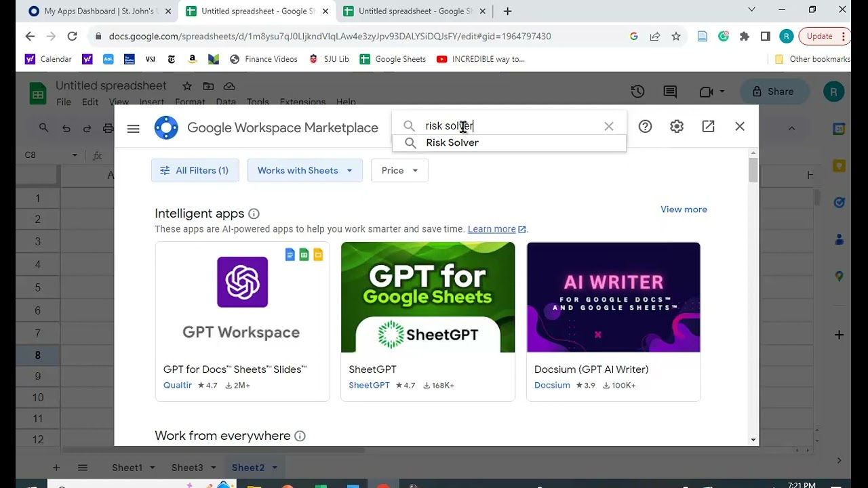Click the Untitled spreadsheet title

point(111,86)
